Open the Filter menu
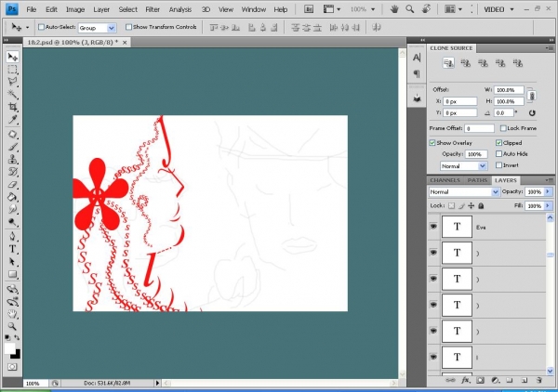This screenshot has width=558, height=392. [153, 9]
